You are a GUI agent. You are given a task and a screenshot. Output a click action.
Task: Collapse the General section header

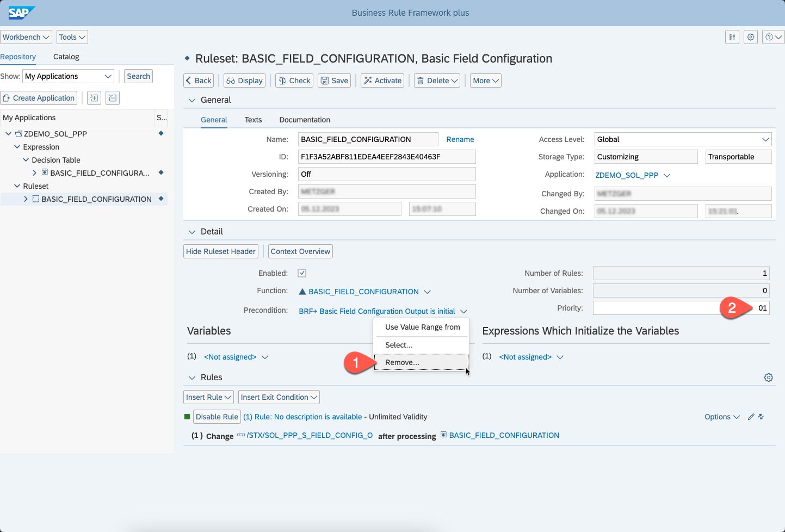(191, 100)
